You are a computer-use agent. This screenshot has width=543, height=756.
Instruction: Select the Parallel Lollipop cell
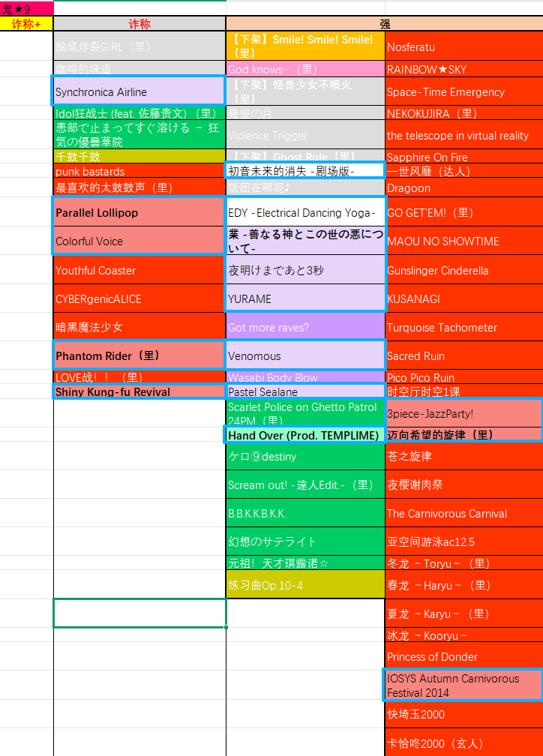coord(139,212)
